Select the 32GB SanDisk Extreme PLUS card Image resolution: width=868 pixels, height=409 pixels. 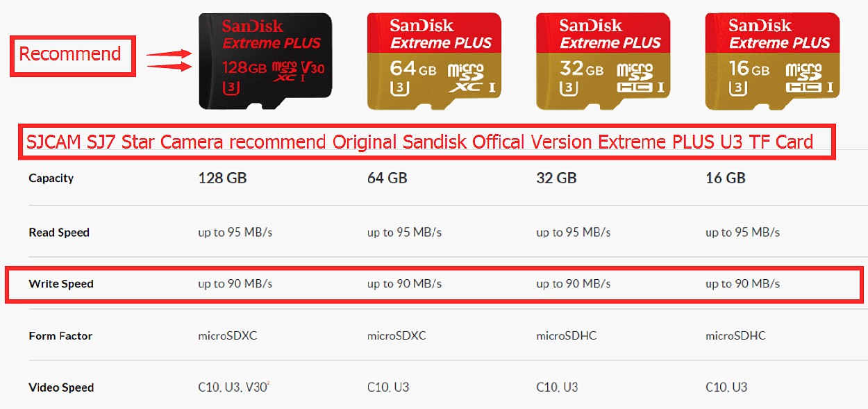tap(603, 61)
